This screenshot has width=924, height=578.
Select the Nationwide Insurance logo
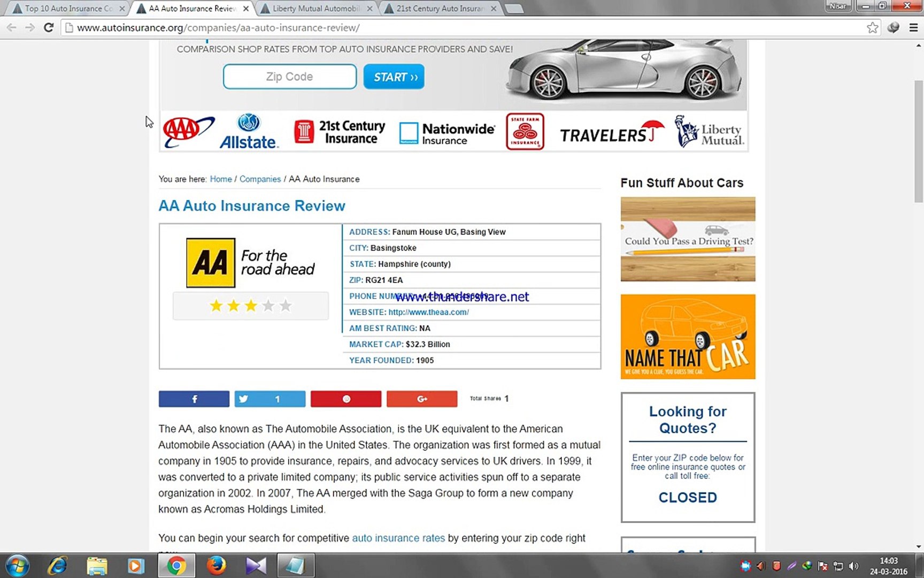tap(447, 133)
